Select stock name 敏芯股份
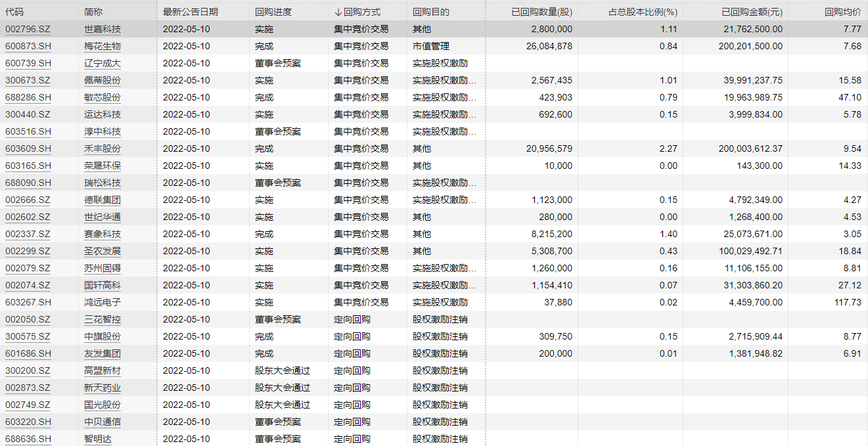The height and width of the screenshot is (446, 868). (x=103, y=97)
